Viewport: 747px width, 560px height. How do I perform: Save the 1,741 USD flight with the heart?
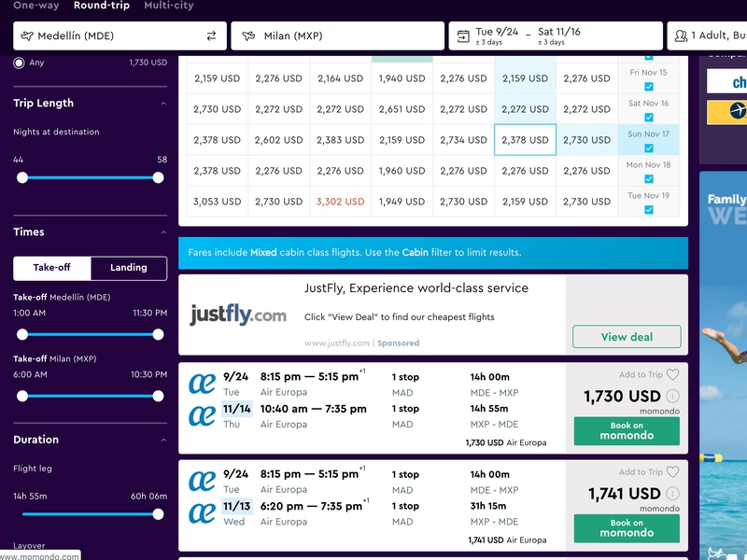pyautogui.click(x=672, y=472)
